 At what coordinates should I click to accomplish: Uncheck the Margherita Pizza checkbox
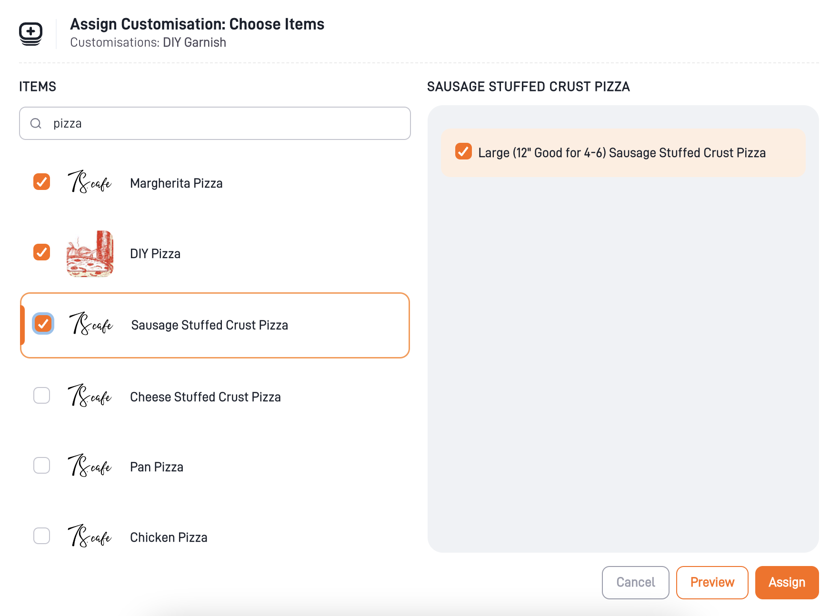(42, 182)
